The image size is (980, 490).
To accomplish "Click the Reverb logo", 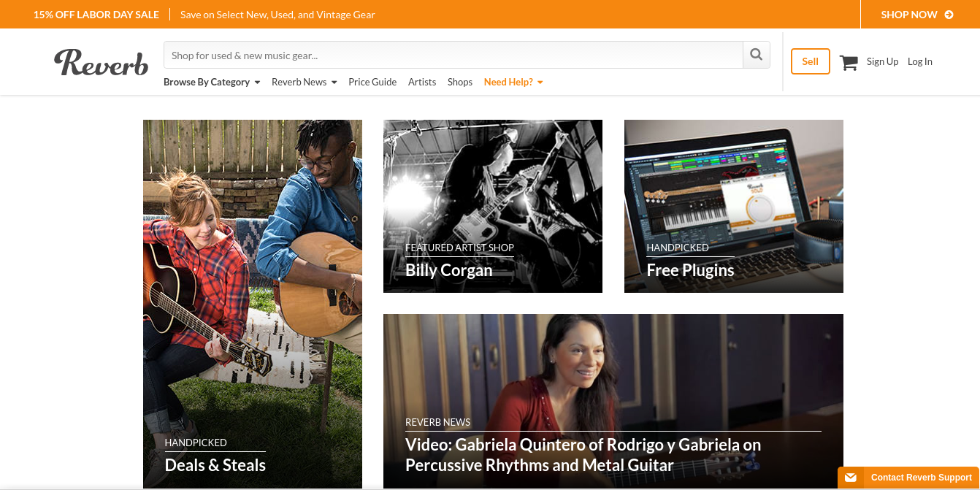I will point(102,62).
